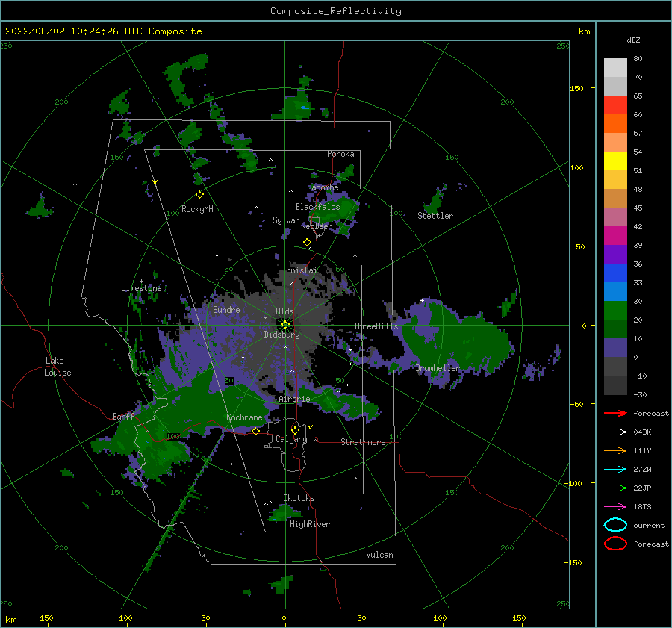Click the magenta 18TS arrow legend icon
The height and width of the screenshot is (628, 672).
coord(615,507)
